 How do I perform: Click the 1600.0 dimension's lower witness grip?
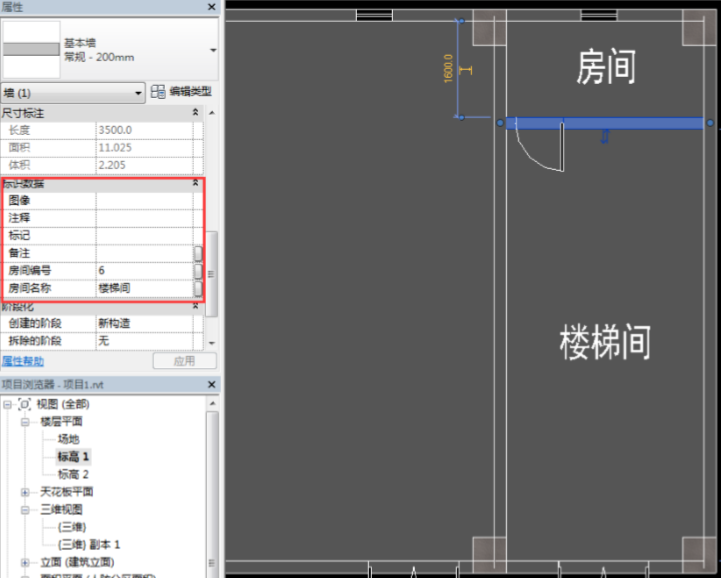point(462,118)
